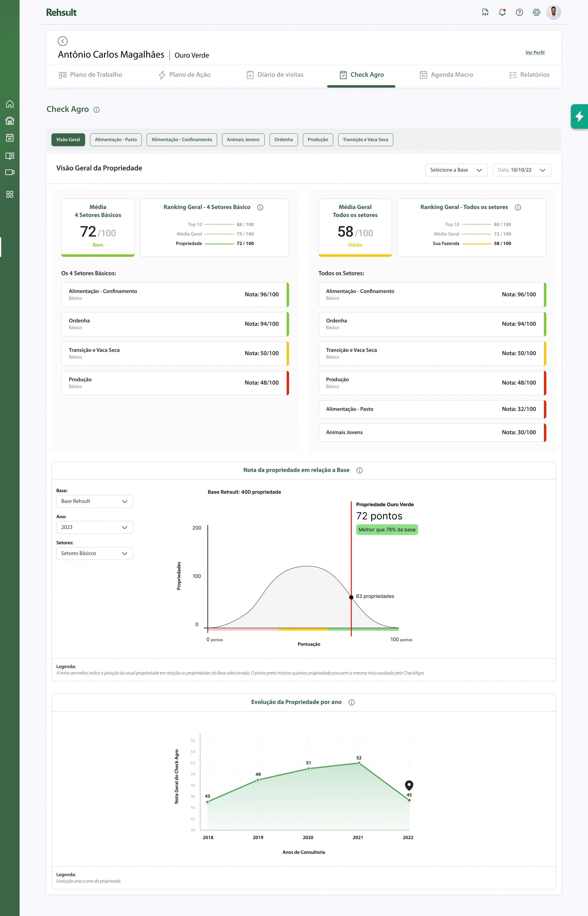Click the home icon in sidebar
This screenshot has height=916, width=588.
point(10,104)
